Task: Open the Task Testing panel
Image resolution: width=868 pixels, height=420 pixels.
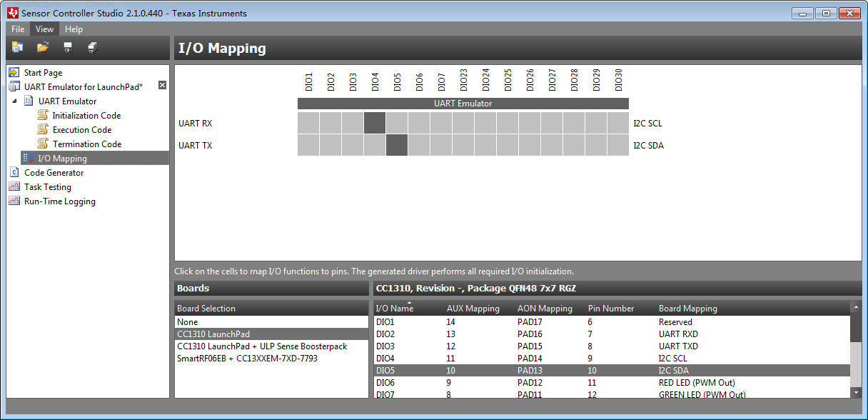Action: [x=48, y=187]
